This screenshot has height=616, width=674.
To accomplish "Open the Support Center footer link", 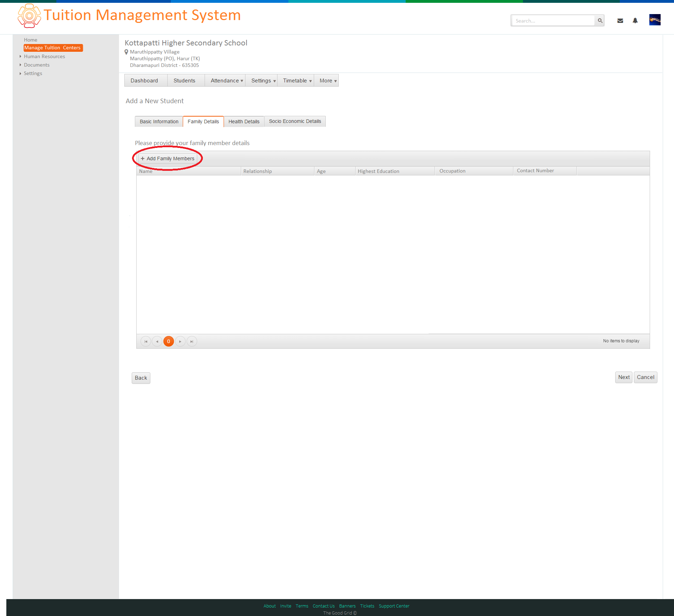I will (394, 606).
